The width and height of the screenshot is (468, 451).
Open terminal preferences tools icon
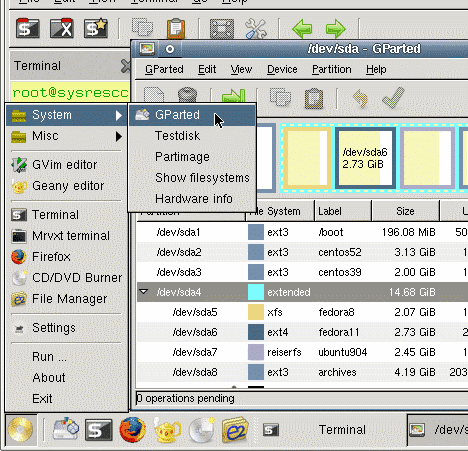[x=256, y=29]
